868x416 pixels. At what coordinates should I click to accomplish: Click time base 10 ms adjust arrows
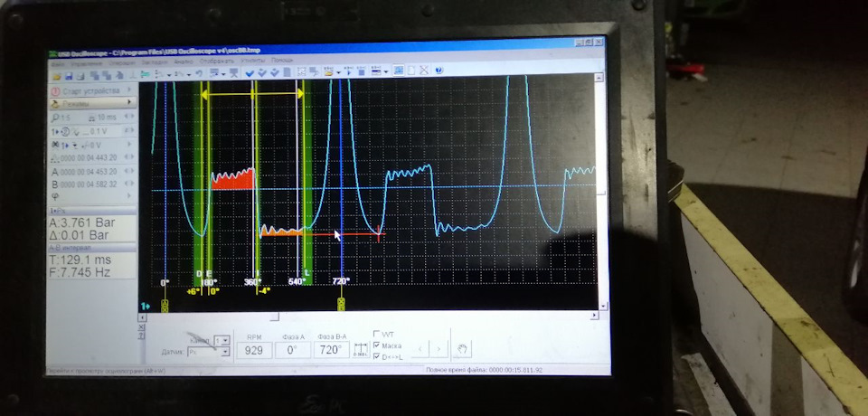coord(128,117)
